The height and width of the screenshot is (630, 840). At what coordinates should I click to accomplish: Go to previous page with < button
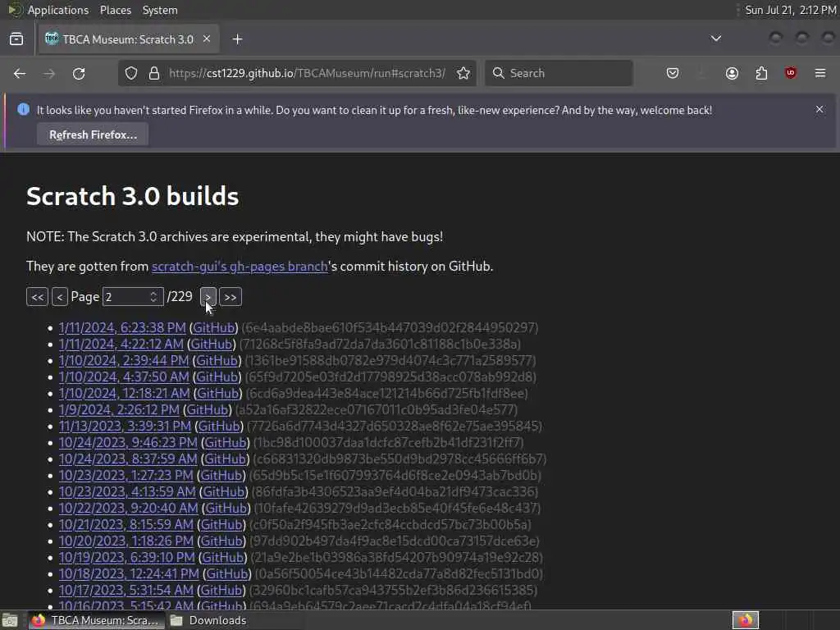[x=59, y=297]
